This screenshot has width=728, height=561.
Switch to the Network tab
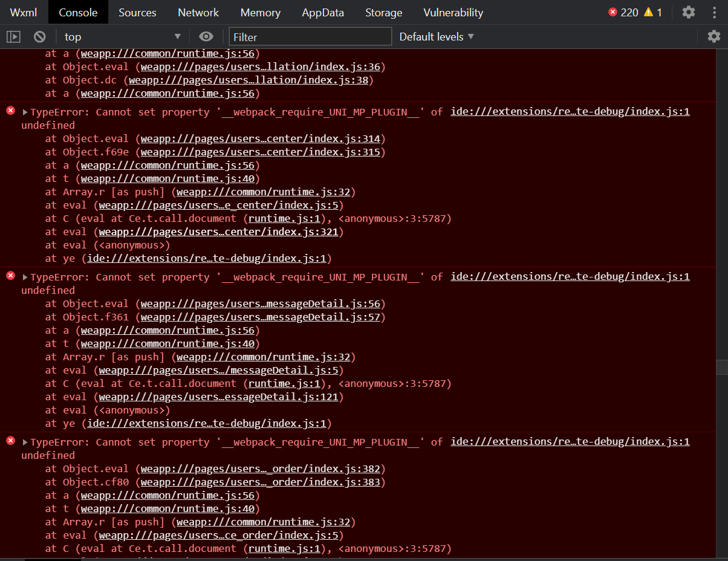point(198,12)
